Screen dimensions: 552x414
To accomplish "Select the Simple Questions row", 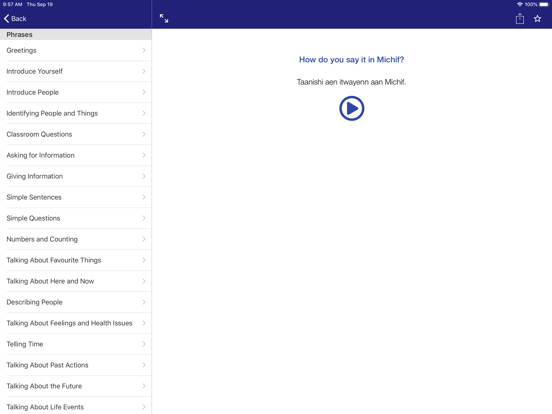I will 76,218.
